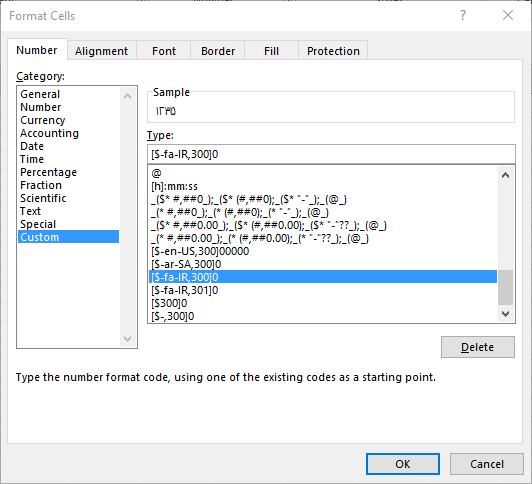Screen dimensions: 532x484
Task: Select the _(* #,##0.00_) format code
Action: tap(323, 238)
